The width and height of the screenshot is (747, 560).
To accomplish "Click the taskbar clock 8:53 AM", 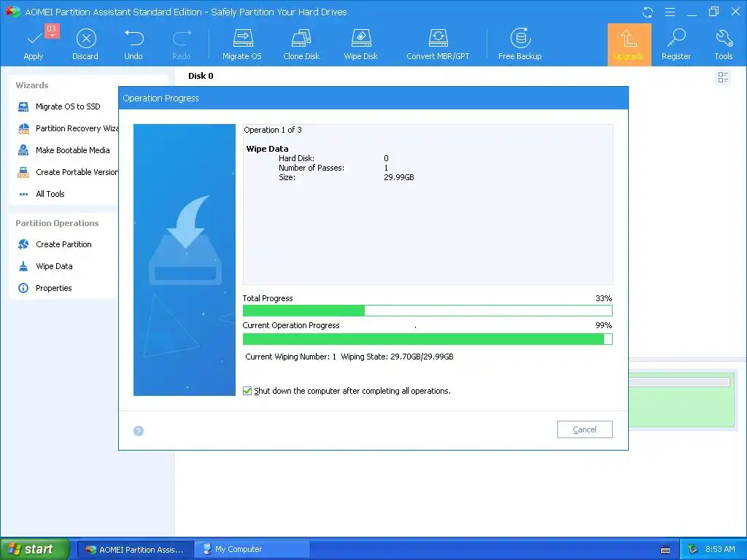I will 720,549.
